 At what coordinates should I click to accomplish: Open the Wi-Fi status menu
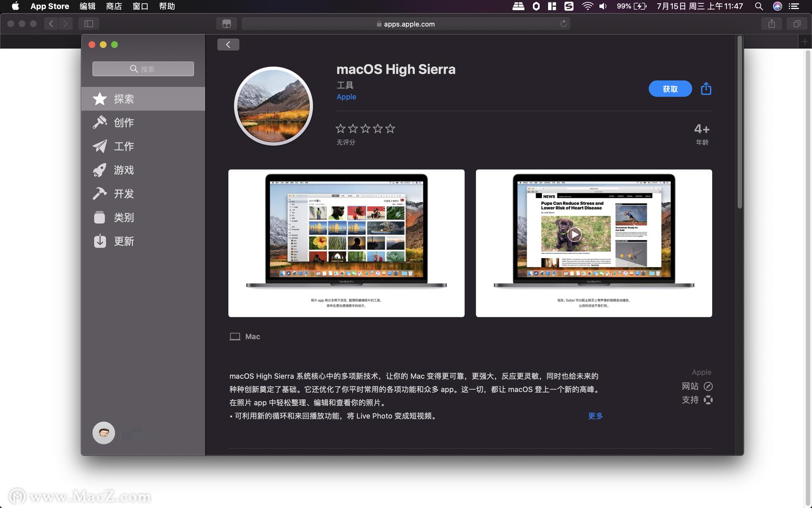587,6
